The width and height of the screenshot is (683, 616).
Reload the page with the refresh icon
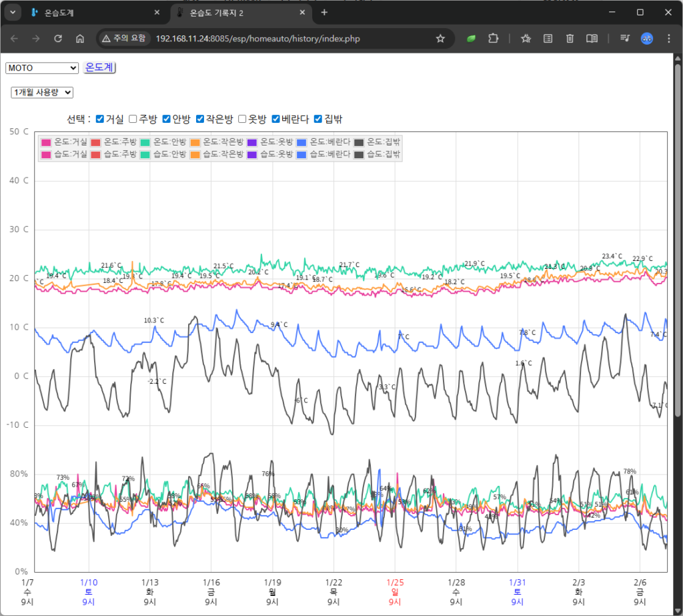[x=58, y=39]
